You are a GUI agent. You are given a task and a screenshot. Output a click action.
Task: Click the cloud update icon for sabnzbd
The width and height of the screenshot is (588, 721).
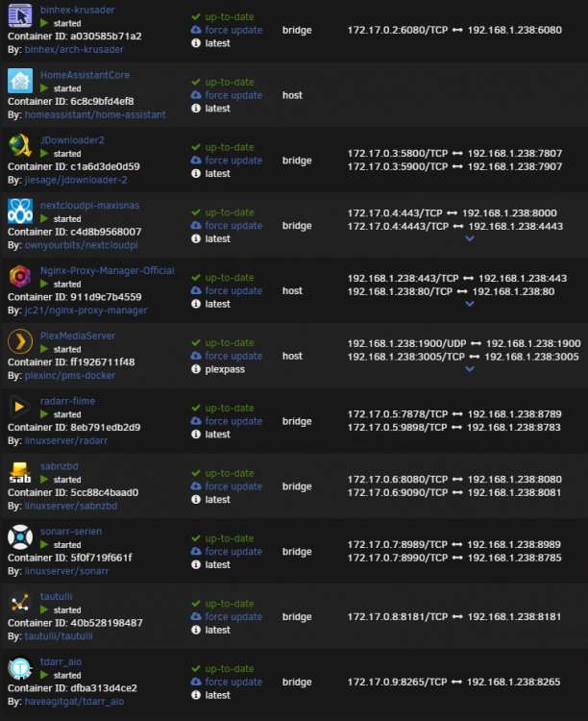click(196, 486)
